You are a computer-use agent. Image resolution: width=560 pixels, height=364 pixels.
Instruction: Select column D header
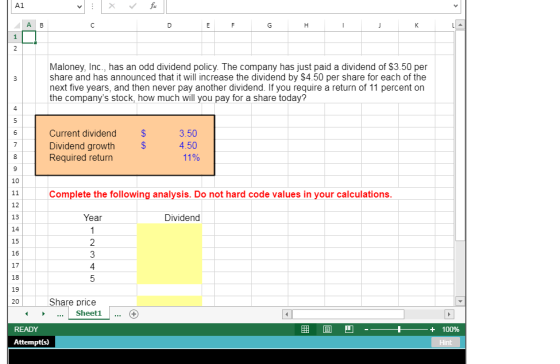169,25
